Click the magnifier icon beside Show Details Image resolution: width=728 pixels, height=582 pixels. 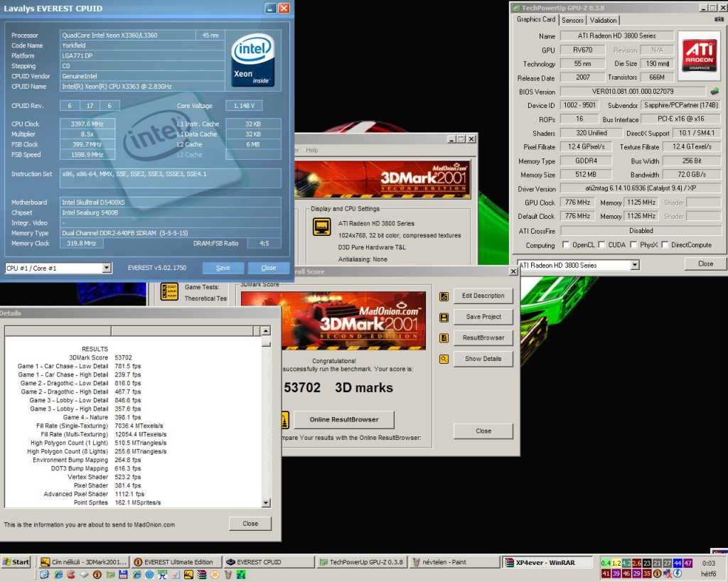[x=444, y=359]
